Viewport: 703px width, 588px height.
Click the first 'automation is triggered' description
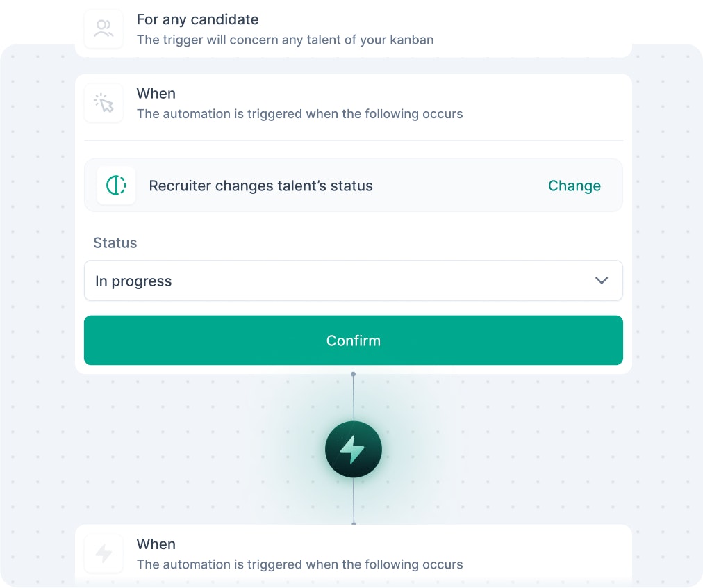[299, 114]
